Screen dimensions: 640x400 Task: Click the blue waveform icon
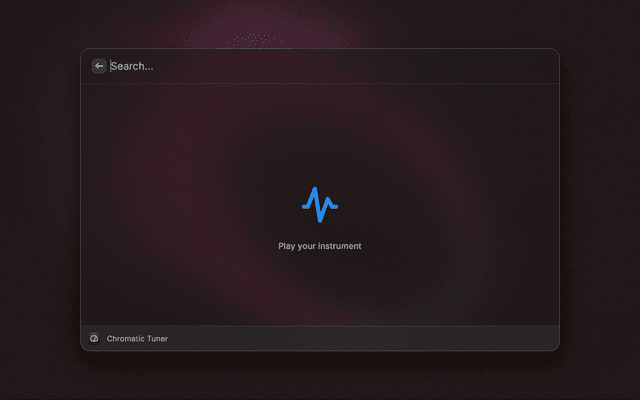click(320, 205)
